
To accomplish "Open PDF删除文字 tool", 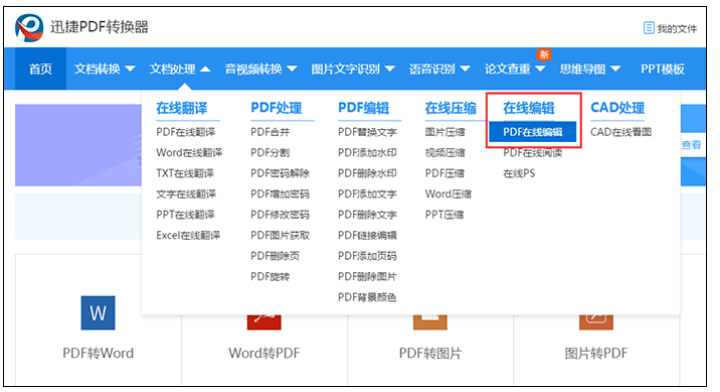I will tap(367, 215).
